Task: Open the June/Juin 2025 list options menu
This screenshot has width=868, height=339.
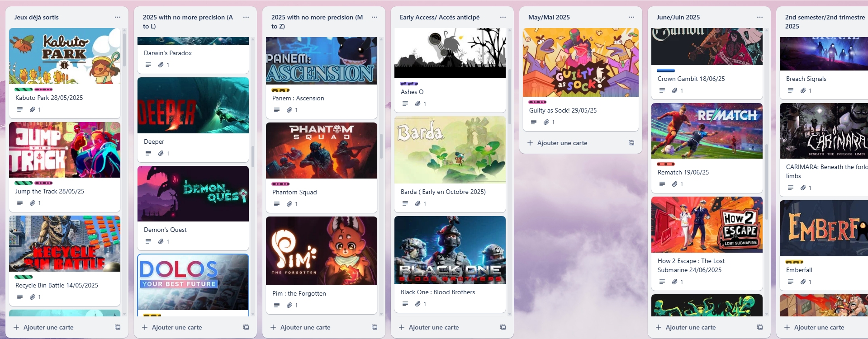Action: point(760,17)
